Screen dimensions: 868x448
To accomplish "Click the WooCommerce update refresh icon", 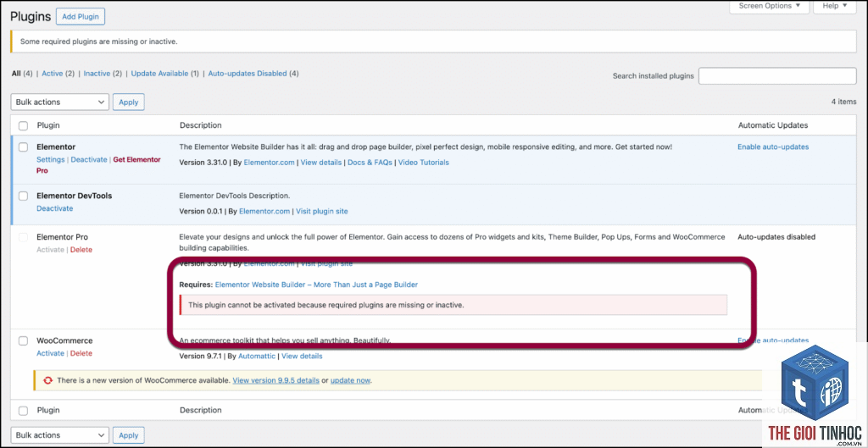I will click(47, 380).
